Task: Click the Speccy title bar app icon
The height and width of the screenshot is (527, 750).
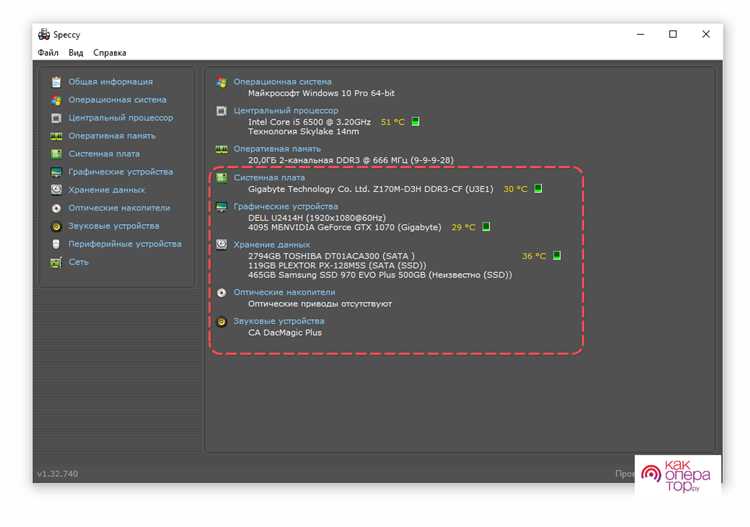Action: pos(44,34)
